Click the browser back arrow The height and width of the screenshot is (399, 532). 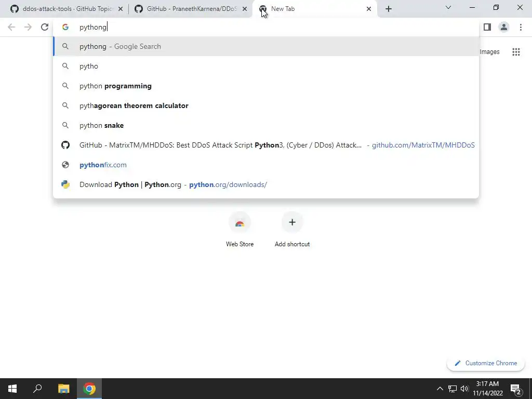click(11, 27)
